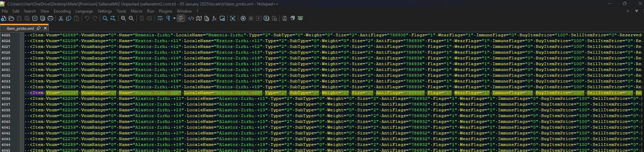Copy the selection from the toolbar
The height and width of the screenshot is (152, 644).
click(x=69, y=18)
